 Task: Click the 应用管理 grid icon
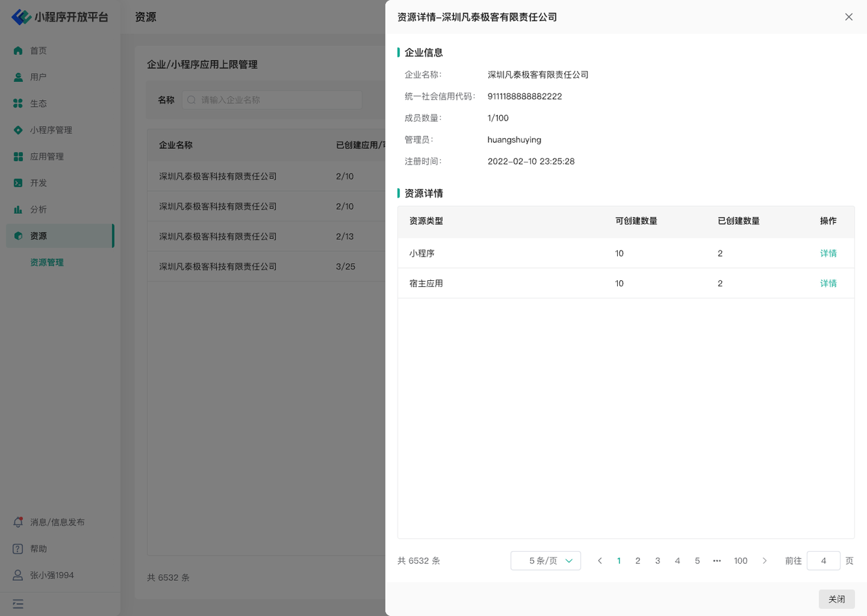pyautogui.click(x=18, y=156)
